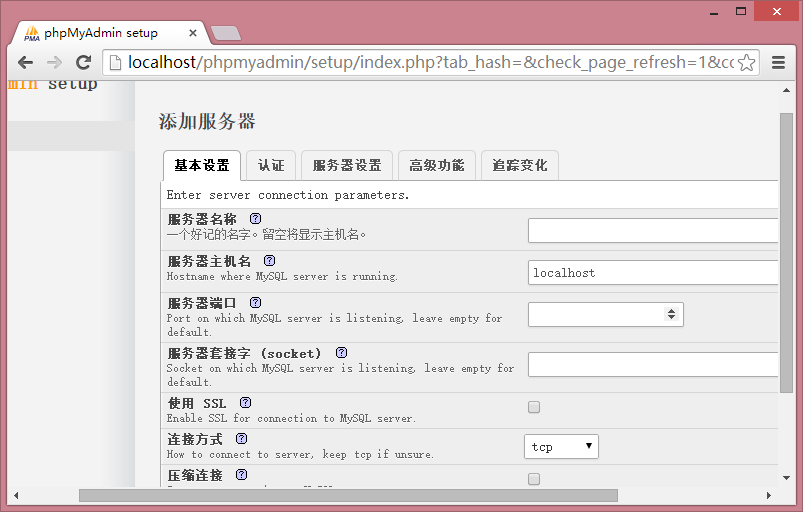
Task: Click the page icon in address bar
Action: coord(116,62)
